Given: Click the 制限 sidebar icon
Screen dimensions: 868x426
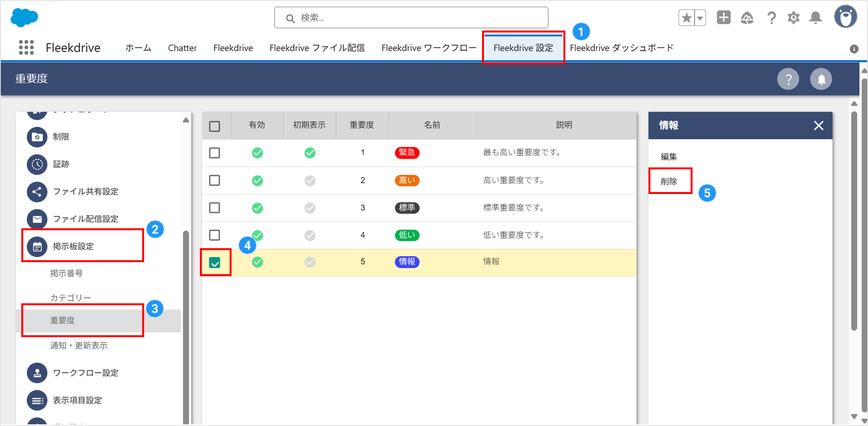Looking at the screenshot, I should [x=37, y=137].
